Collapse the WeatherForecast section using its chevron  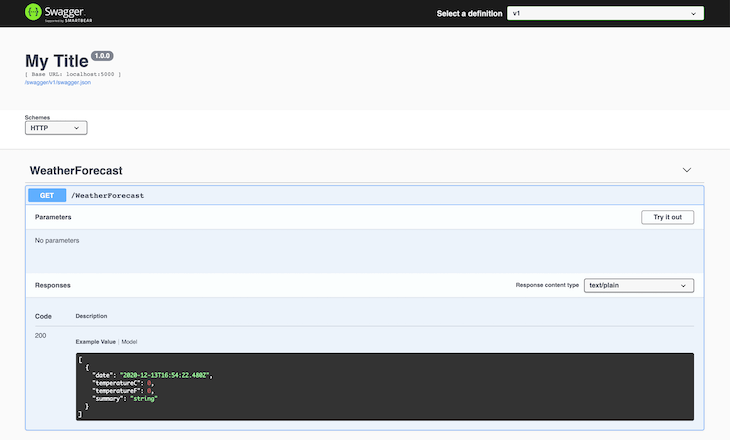(x=687, y=170)
